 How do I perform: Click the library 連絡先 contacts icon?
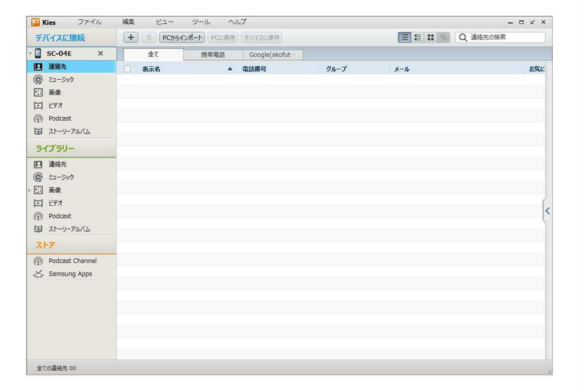coord(38,164)
